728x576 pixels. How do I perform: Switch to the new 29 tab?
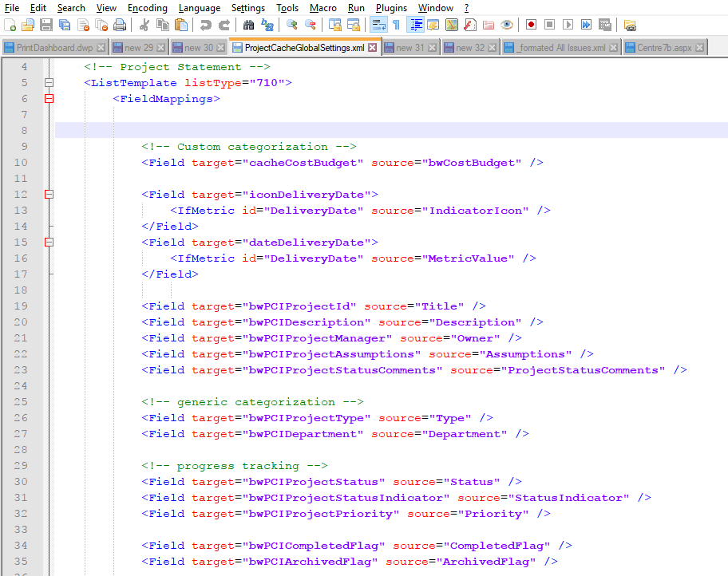(139, 48)
